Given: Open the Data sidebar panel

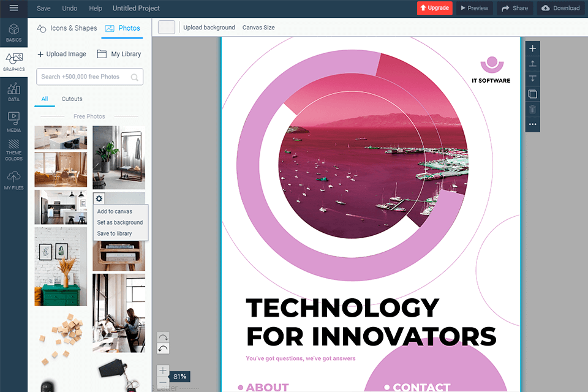Looking at the screenshot, I should pyautogui.click(x=13, y=91).
